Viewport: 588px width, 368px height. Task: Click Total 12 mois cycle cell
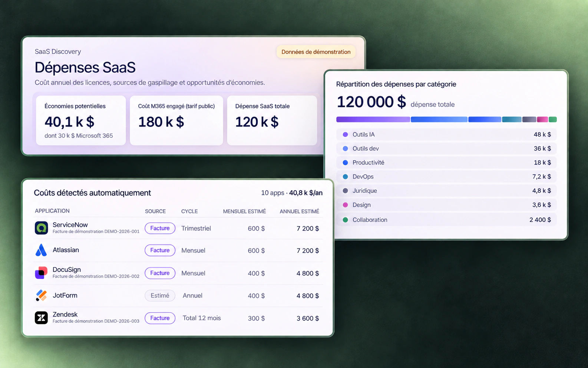202,318
